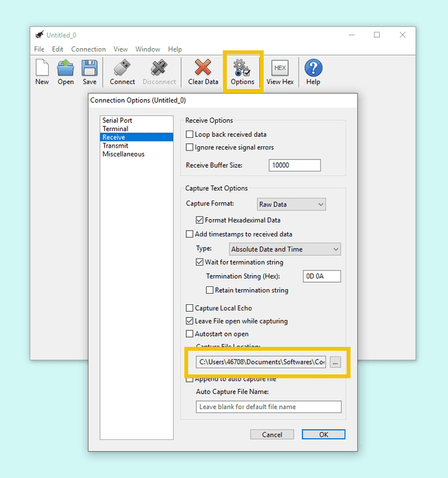Click the Clear Data red X icon
This screenshot has height=478, width=448.
click(x=203, y=68)
